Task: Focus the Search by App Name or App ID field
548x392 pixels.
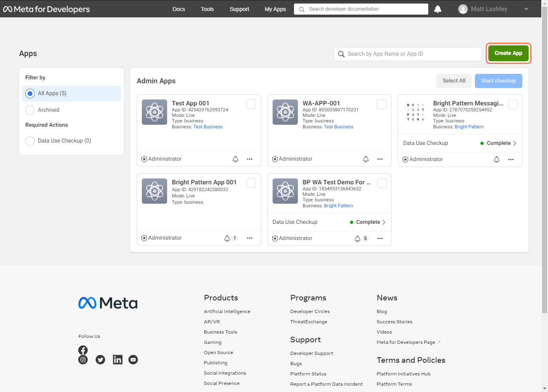Action: [408, 54]
